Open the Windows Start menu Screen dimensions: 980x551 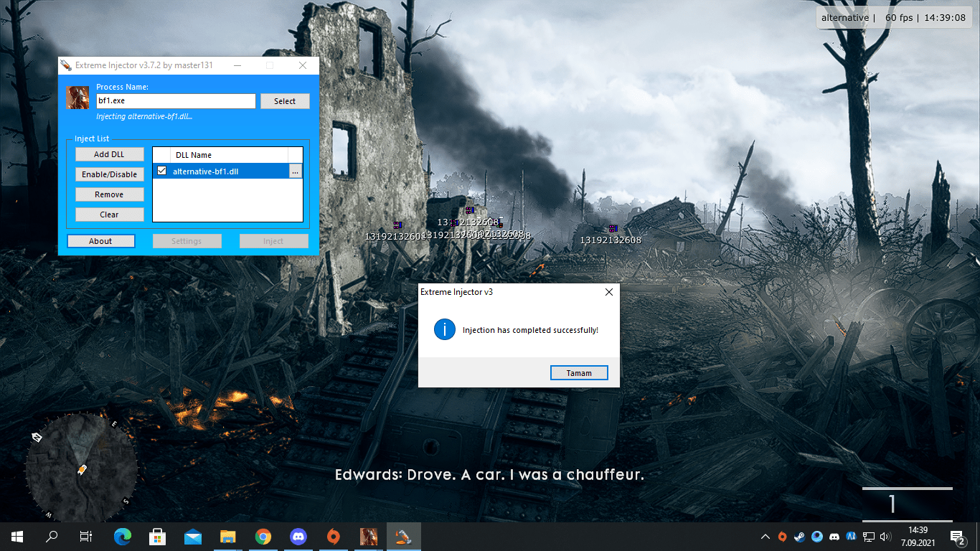pyautogui.click(x=17, y=536)
